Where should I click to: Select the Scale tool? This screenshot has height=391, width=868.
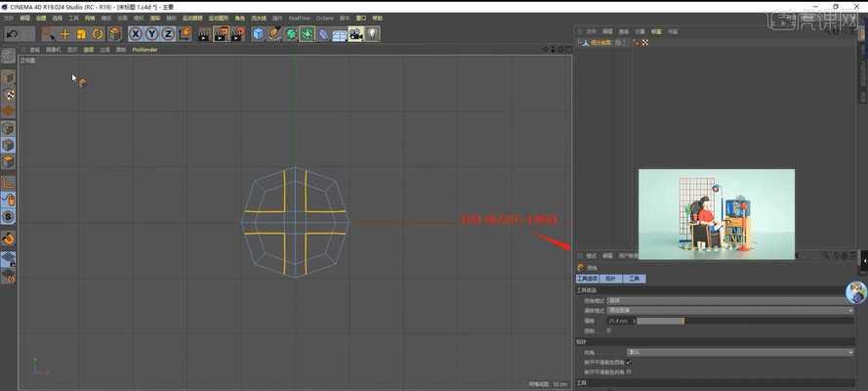coord(81,34)
